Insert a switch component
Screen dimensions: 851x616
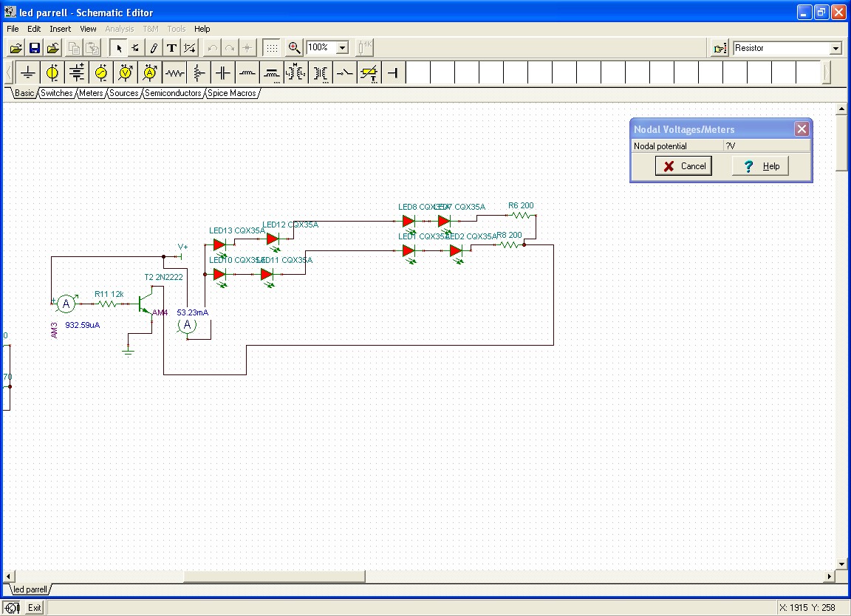click(x=345, y=72)
